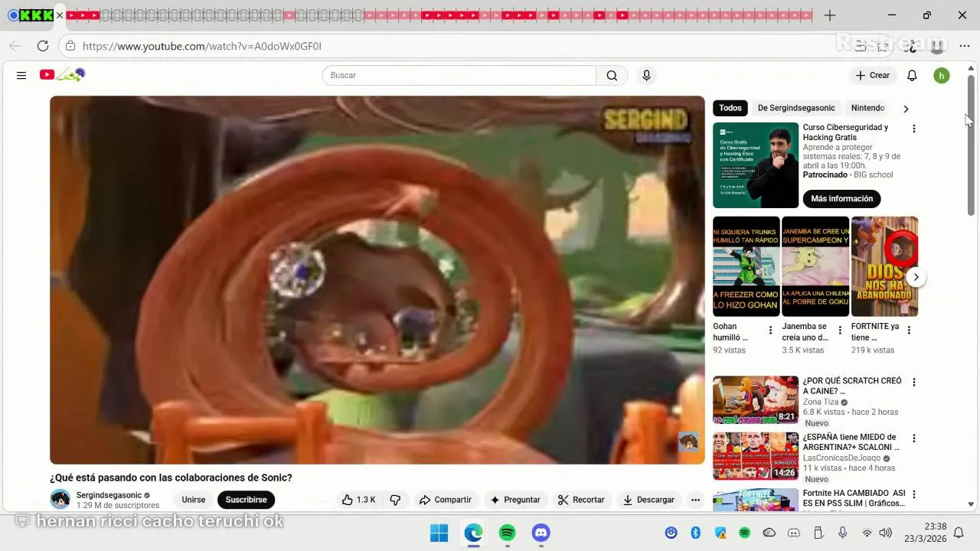Open YouTube notifications bell
980x551 pixels.
[x=912, y=75]
